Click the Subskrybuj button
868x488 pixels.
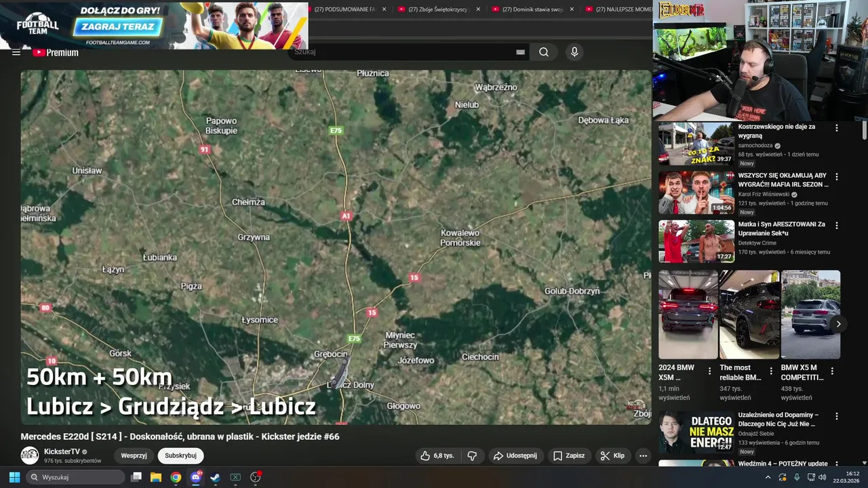(x=180, y=455)
